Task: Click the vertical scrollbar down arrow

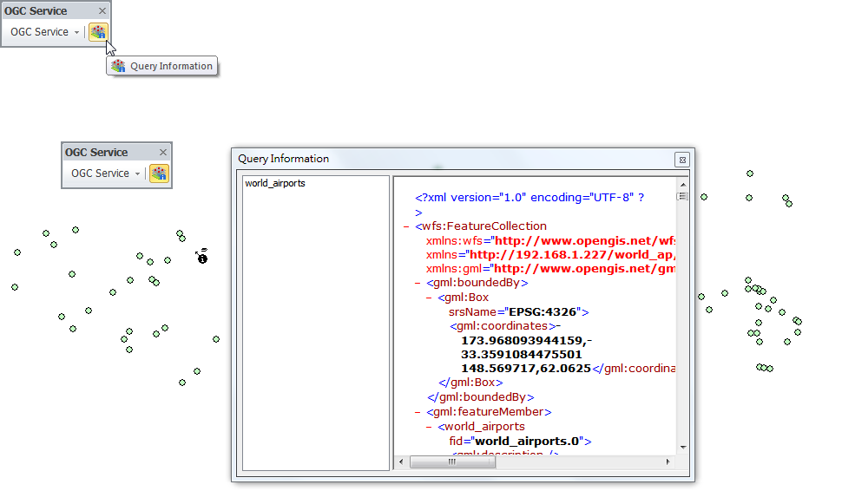Action: [682, 447]
